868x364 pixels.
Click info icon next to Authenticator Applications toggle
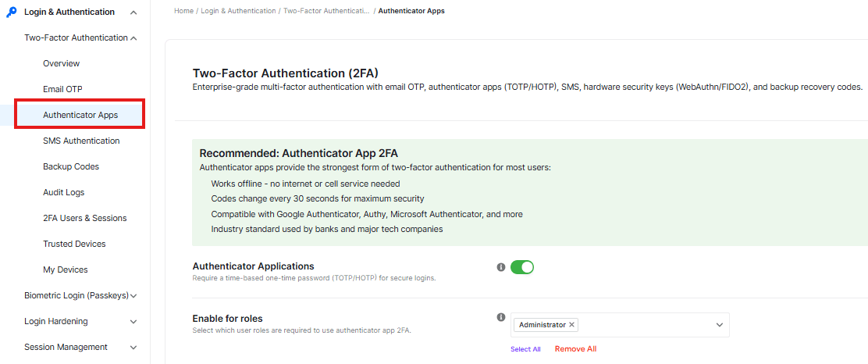[x=501, y=267]
